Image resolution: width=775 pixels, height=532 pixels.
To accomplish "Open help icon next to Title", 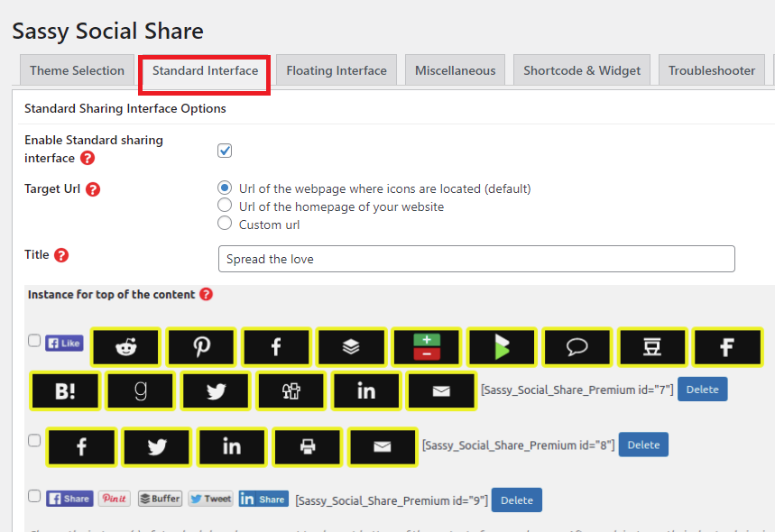I will (x=61, y=255).
